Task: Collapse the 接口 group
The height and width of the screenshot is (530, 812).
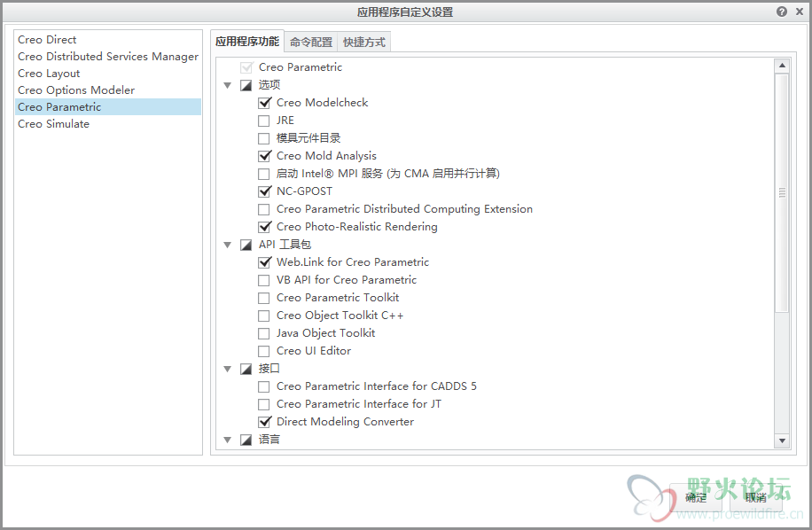Action: (227, 369)
